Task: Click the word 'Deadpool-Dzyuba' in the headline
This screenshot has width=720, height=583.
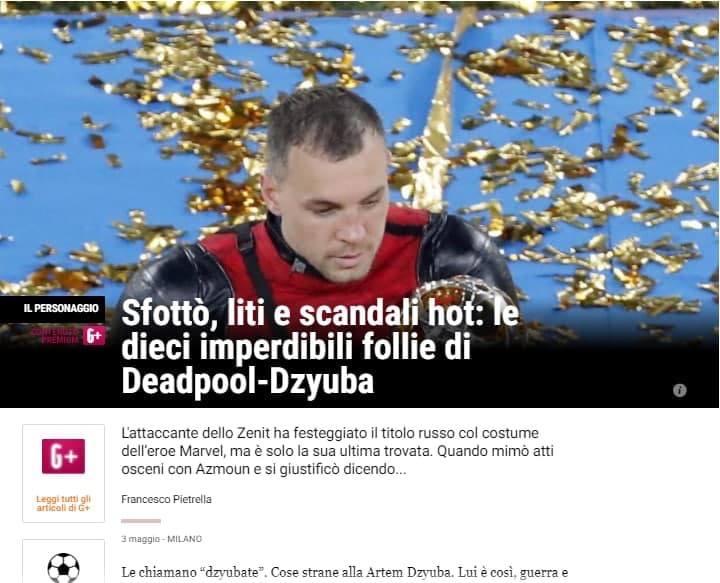Action: (248, 381)
